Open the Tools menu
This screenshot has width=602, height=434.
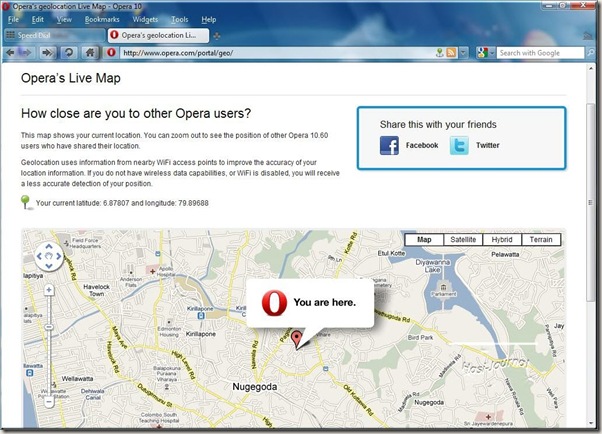(x=180, y=19)
